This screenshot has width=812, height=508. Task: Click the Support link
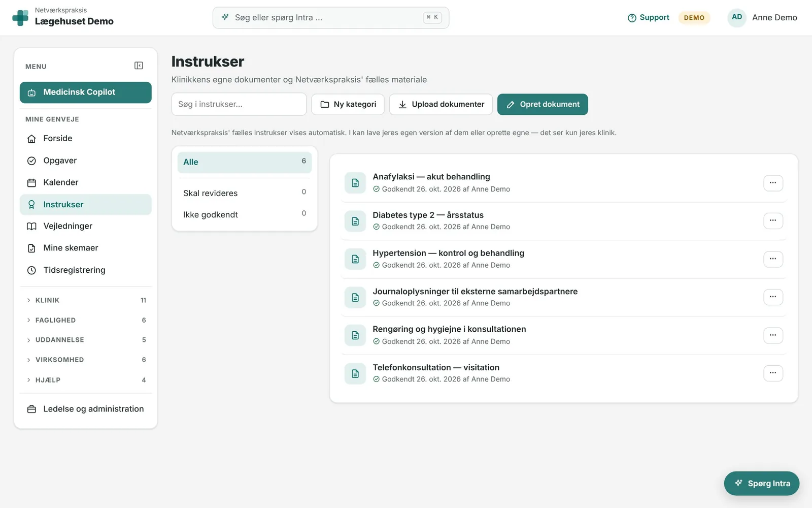[x=649, y=18]
